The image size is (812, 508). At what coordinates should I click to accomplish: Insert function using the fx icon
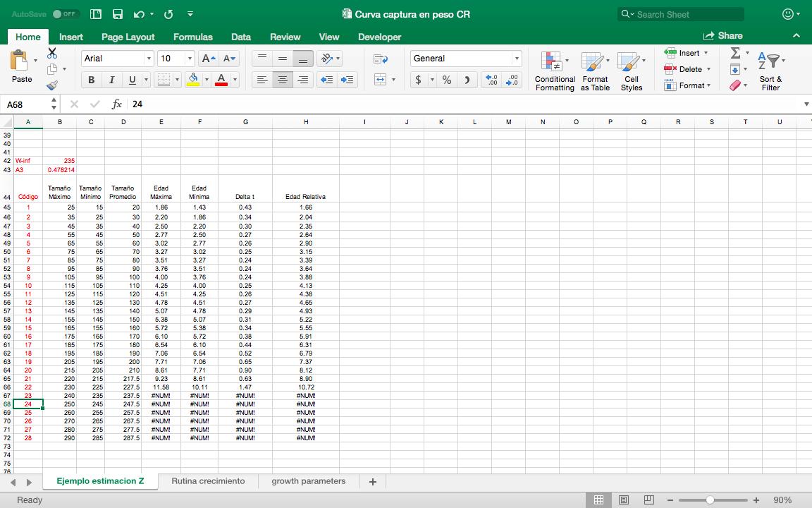116,104
